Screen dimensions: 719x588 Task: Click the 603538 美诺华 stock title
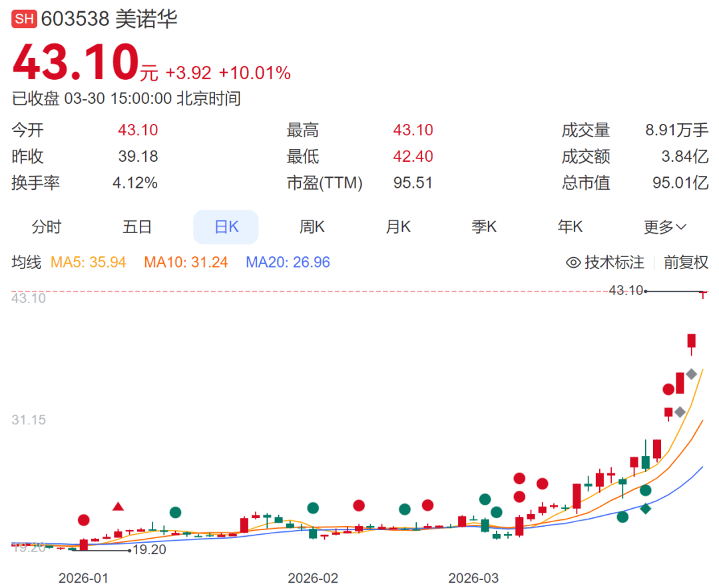pyautogui.click(x=109, y=19)
